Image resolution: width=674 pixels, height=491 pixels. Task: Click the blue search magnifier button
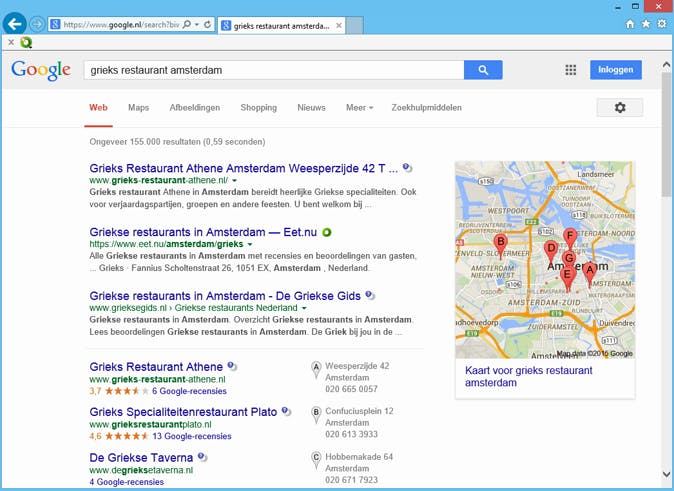tap(483, 70)
